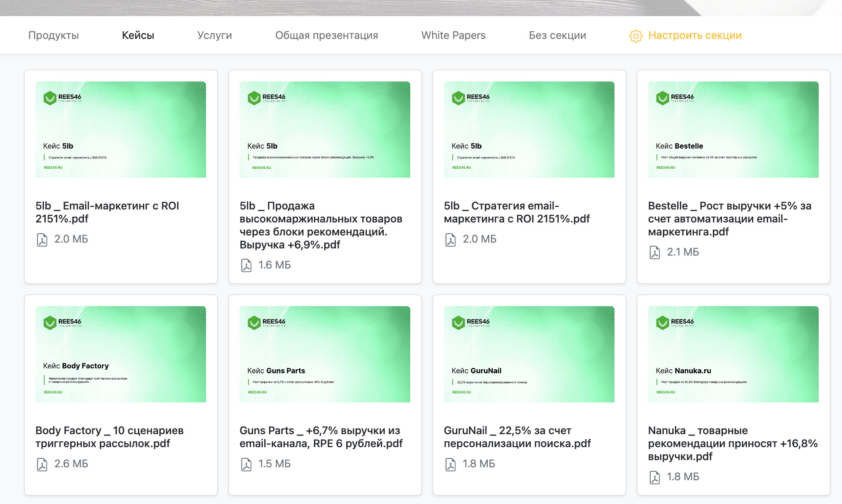Switch to the Услуги tab
Viewport: 842px width, 504px height.
tap(215, 35)
